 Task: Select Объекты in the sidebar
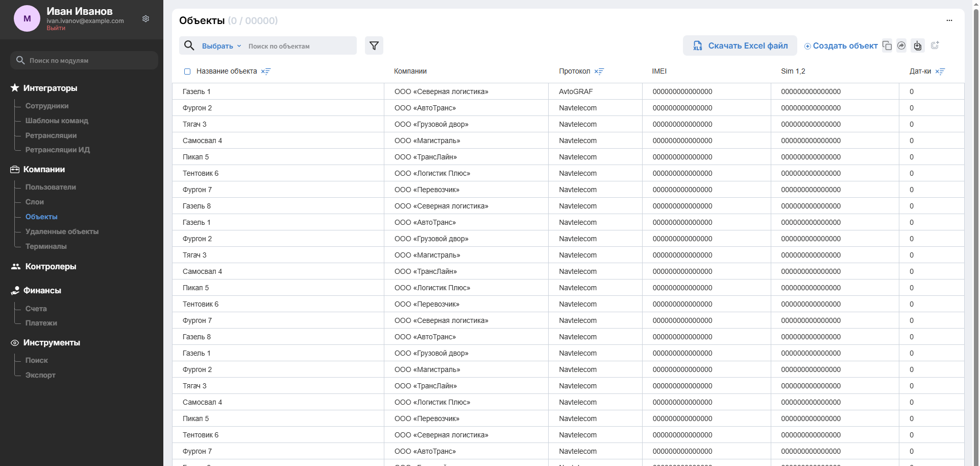[41, 217]
